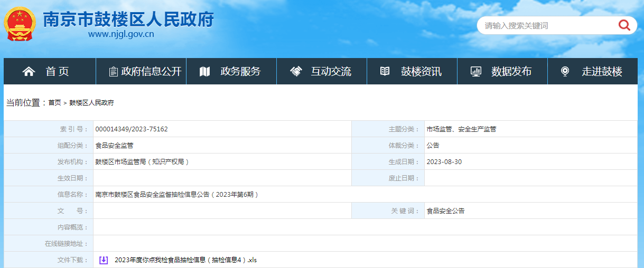
Task: Download 2023年度你点我检食品抽检信息 xls file
Action: (185, 260)
